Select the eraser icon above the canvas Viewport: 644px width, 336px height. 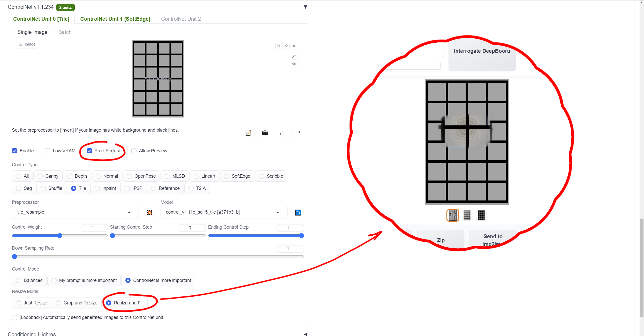click(286, 46)
